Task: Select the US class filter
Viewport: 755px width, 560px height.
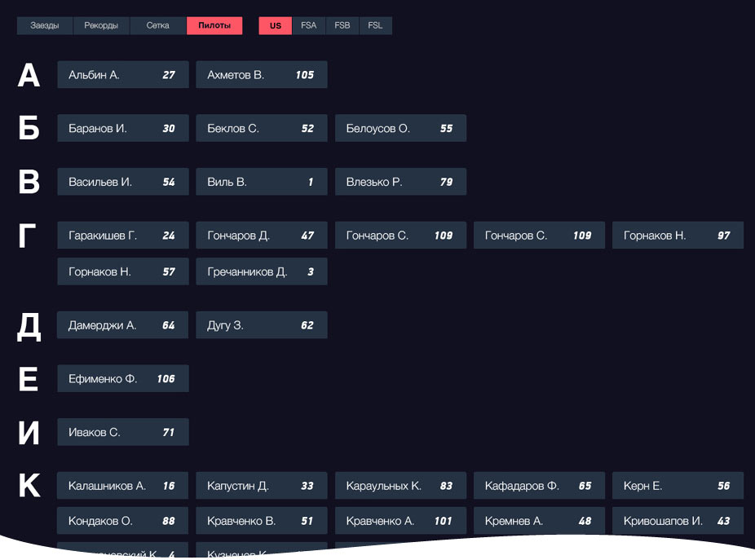Action: point(276,26)
